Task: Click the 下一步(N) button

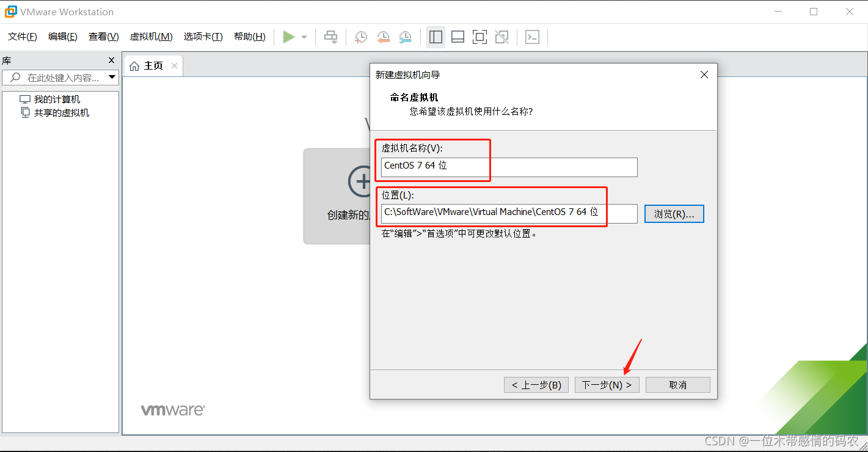Action: click(607, 385)
